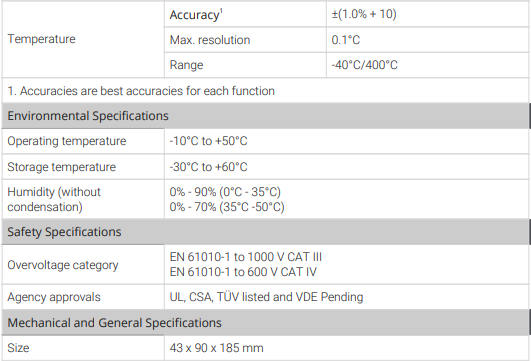
Task: Click the 0.1°C resolution value
Action: (x=345, y=40)
